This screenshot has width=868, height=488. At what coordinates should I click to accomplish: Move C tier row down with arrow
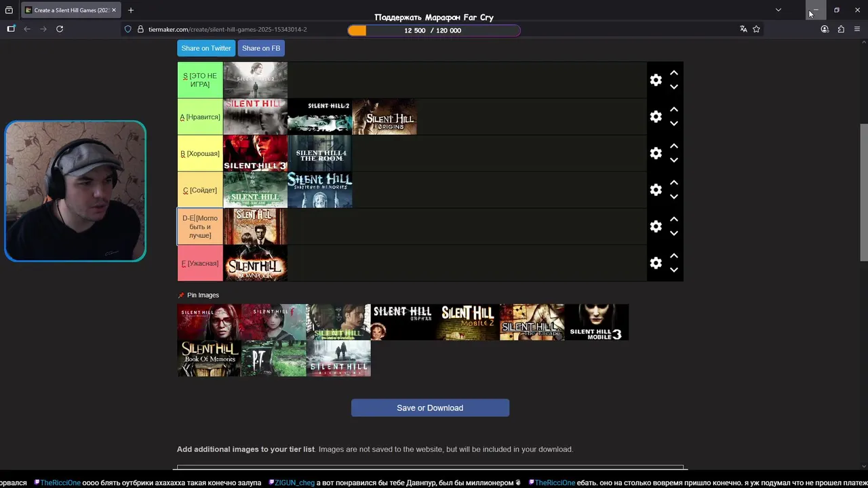pos(674,197)
